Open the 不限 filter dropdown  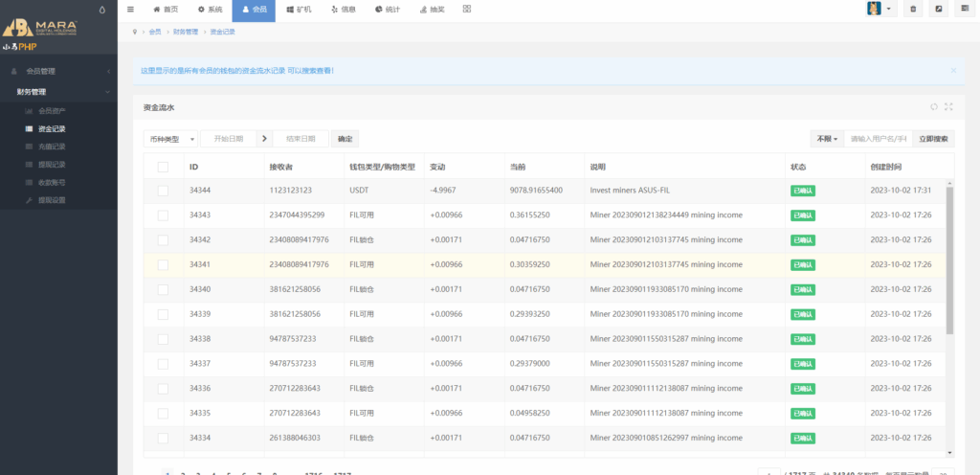pyautogui.click(x=828, y=139)
